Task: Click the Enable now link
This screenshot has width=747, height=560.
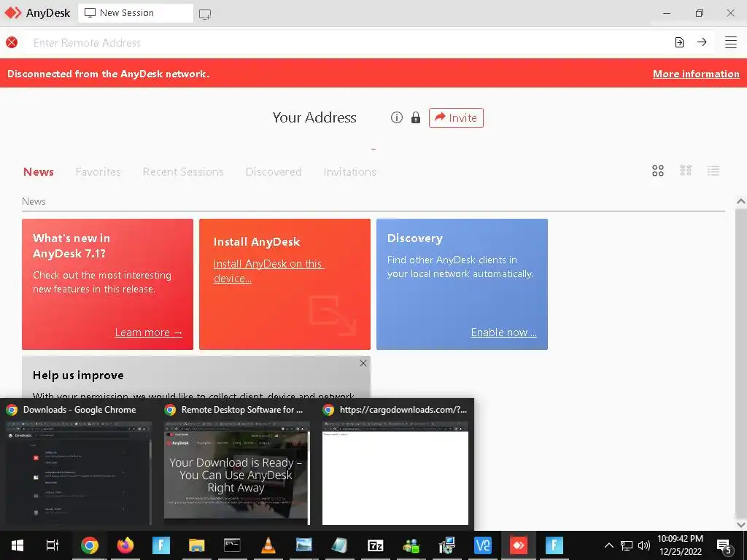Action: [x=503, y=332]
